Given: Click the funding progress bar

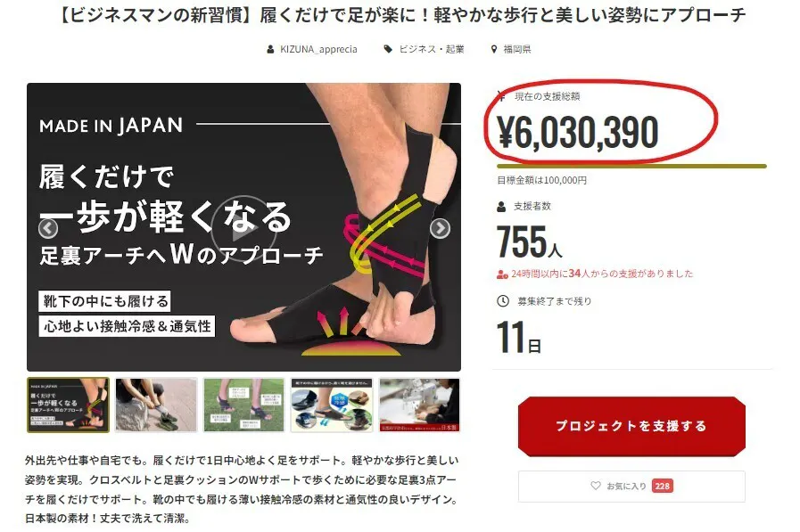Looking at the screenshot, I should pyautogui.click(x=631, y=166).
